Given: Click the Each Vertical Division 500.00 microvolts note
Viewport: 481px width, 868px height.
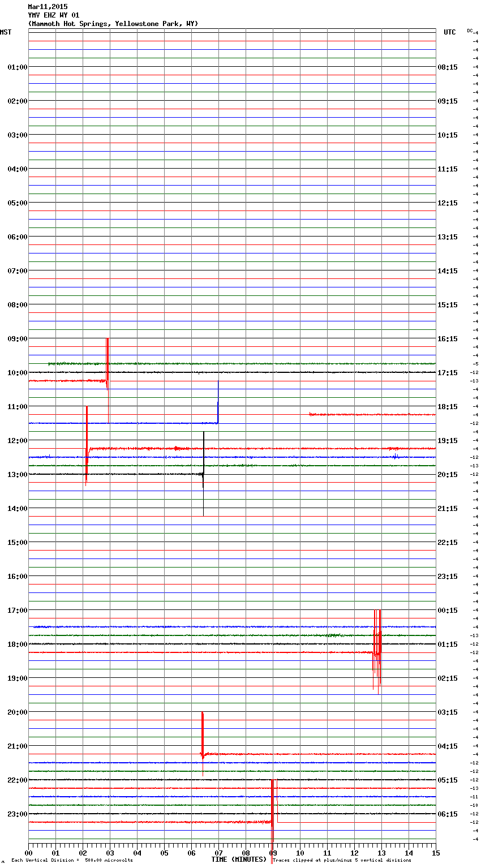Looking at the screenshot, I should (72, 861).
